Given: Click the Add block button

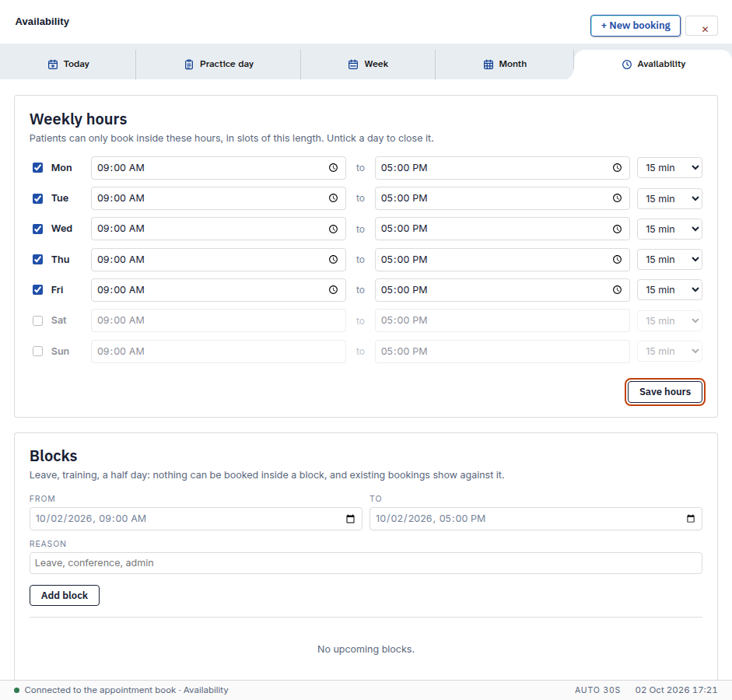Looking at the screenshot, I should tap(65, 596).
